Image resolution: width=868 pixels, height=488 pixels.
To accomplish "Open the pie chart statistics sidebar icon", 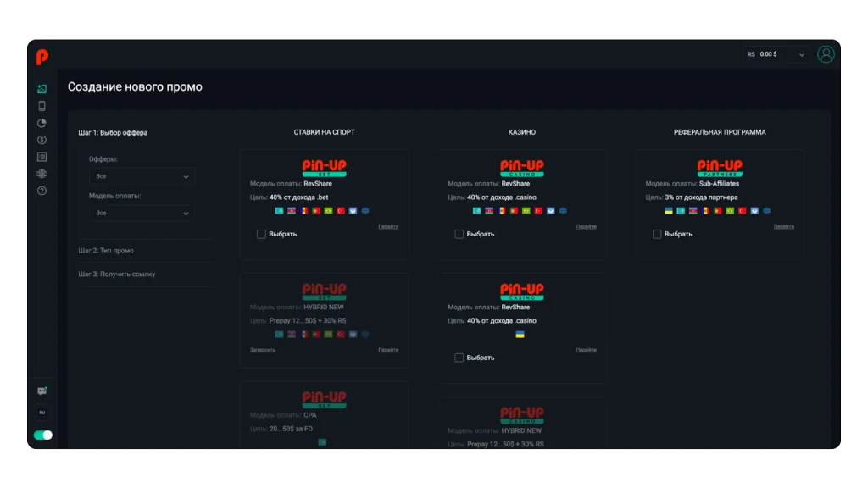I will (x=42, y=123).
